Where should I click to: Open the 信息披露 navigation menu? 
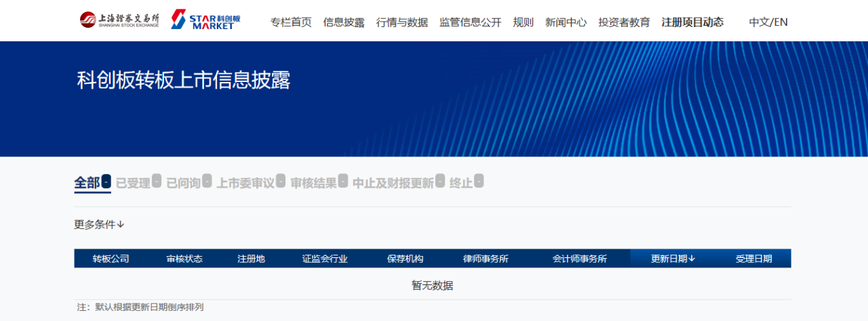tap(344, 22)
